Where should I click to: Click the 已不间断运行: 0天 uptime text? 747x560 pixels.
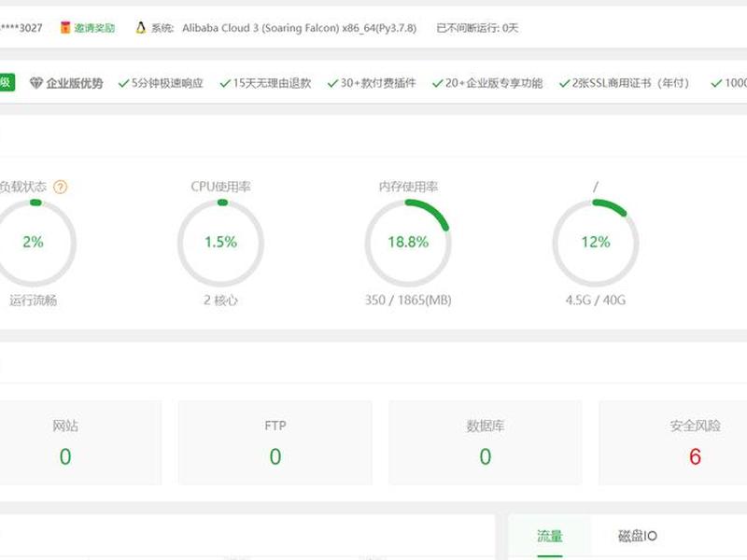477,28
